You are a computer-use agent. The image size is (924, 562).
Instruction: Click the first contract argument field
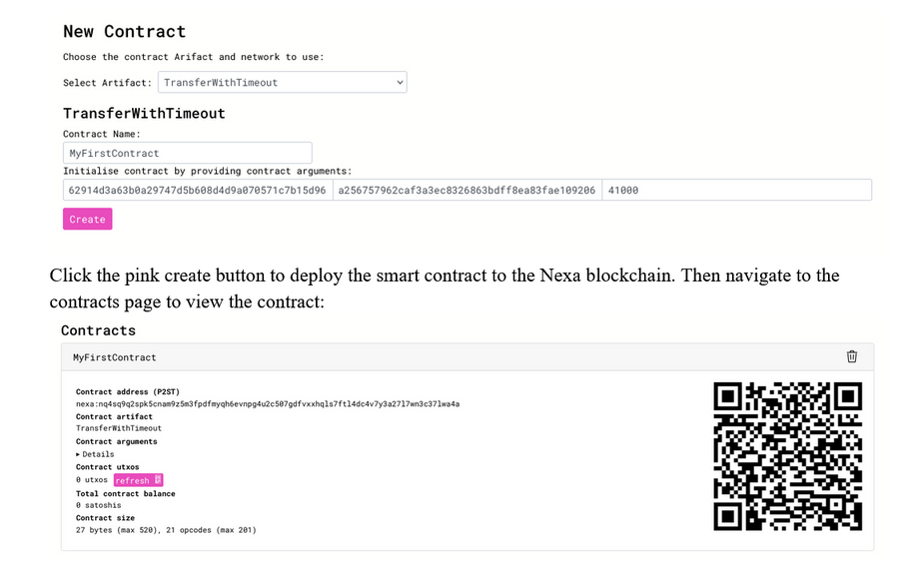pyautogui.click(x=197, y=190)
